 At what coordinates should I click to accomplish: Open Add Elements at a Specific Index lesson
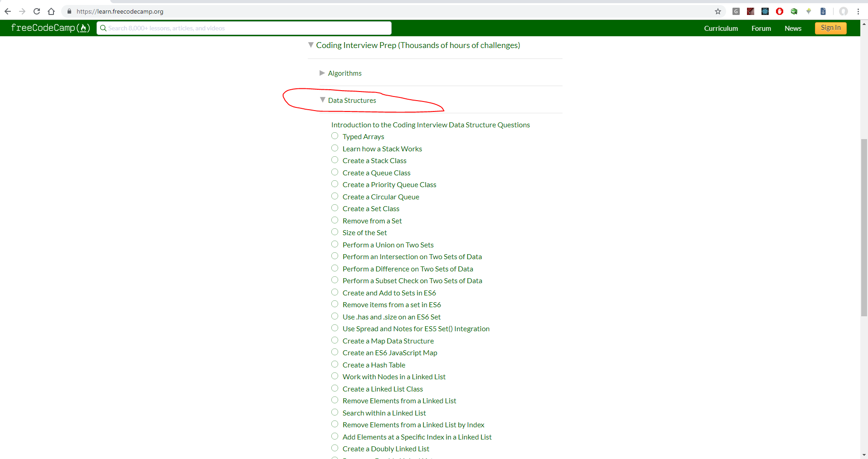pyautogui.click(x=417, y=437)
